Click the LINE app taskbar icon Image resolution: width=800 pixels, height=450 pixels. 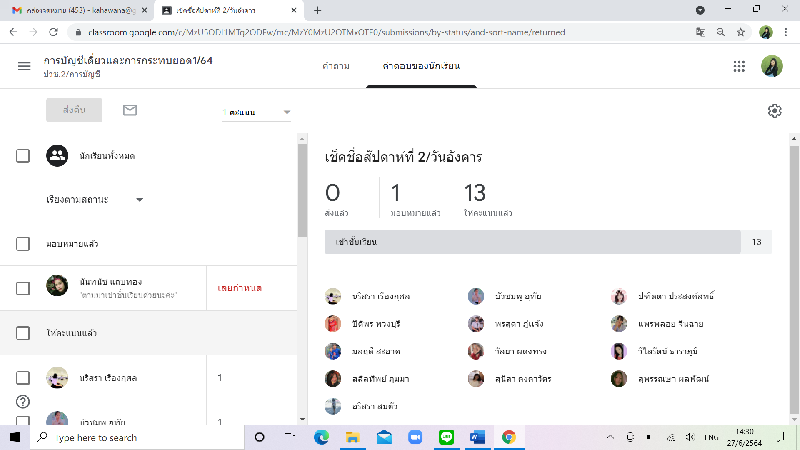[446, 437]
